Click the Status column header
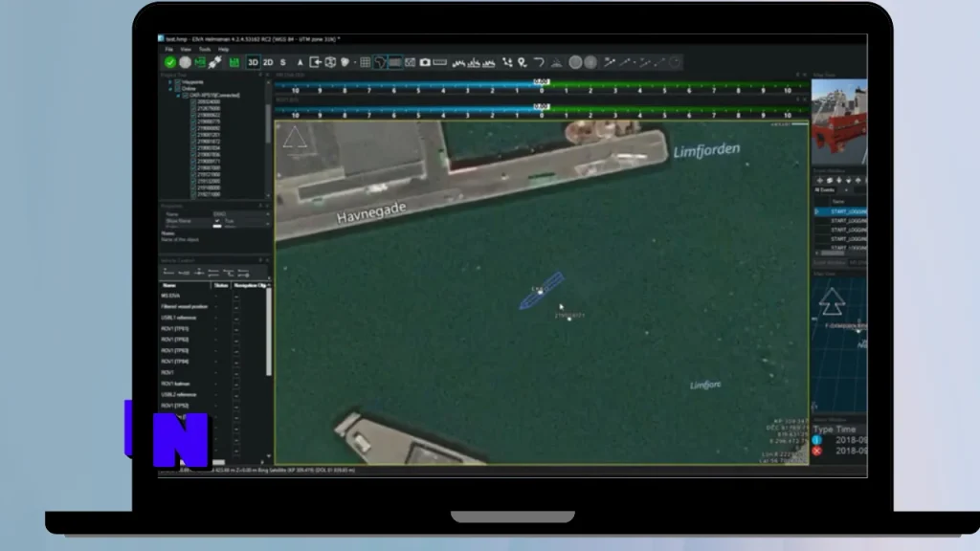980x551 pixels. pyautogui.click(x=221, y=285)
